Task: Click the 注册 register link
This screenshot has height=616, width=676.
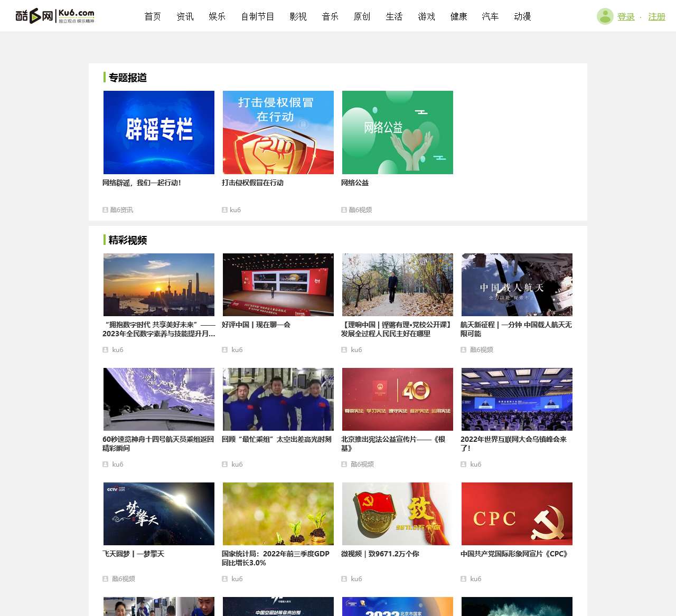Action: point(657,17)
